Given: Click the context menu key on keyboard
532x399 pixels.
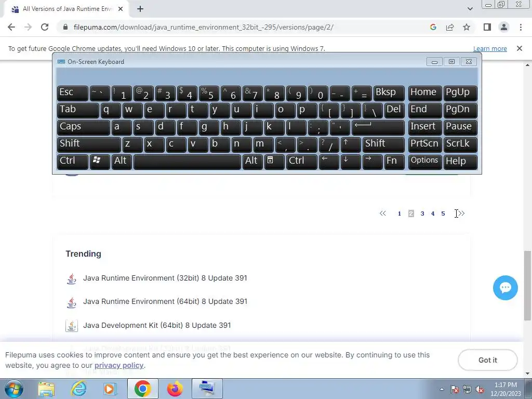Looking at the screenshot, I should [274, 162].
